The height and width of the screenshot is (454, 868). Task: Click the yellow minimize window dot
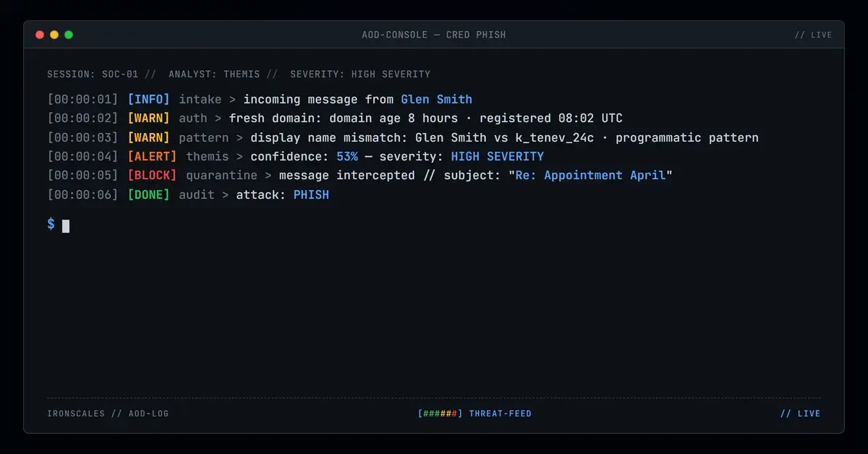54,35
